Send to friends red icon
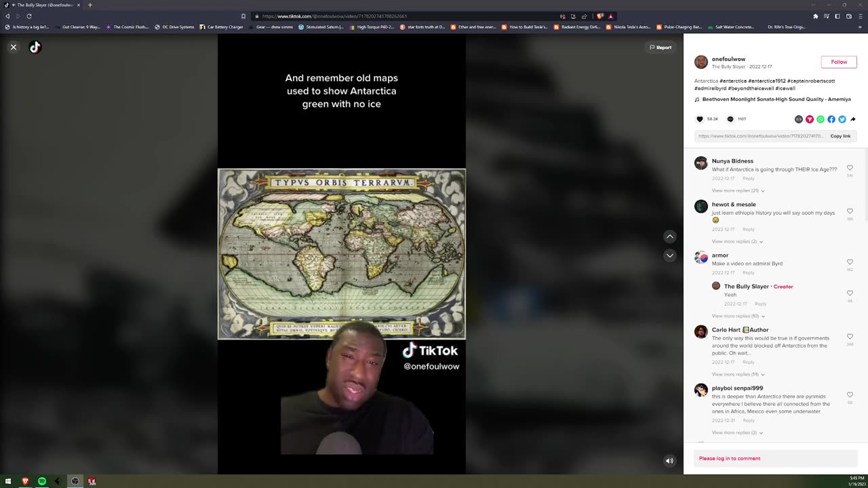 click(810, 119)
